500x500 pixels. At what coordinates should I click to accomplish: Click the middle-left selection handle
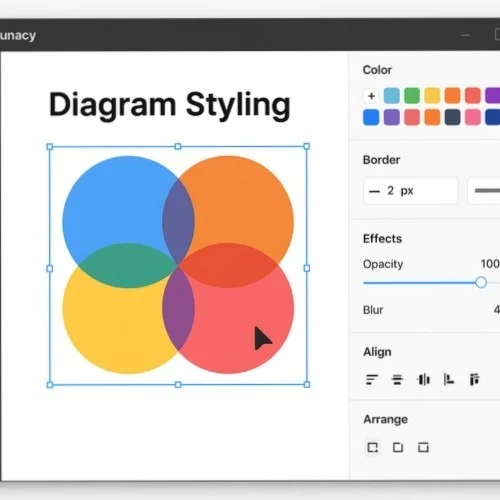click(x=50, y=268)
